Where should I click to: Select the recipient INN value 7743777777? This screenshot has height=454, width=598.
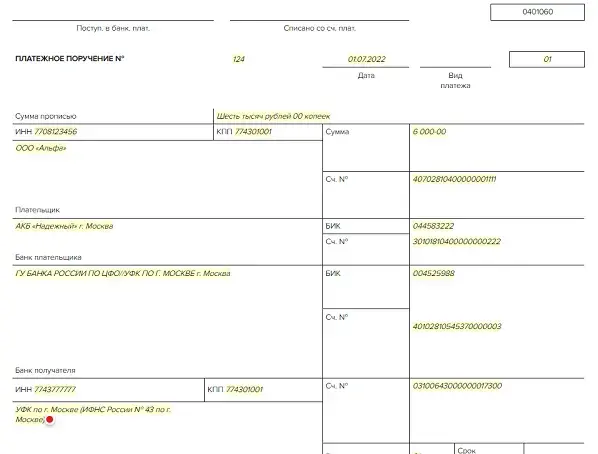coord(55,390)
